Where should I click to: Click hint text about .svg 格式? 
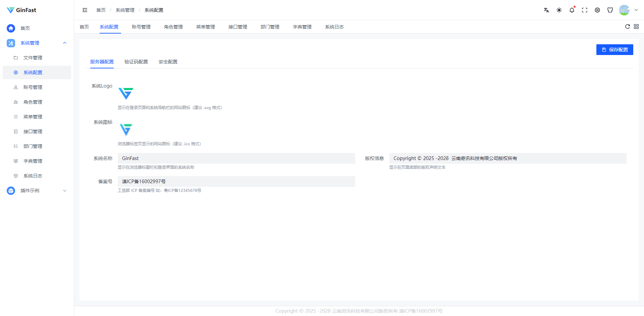click(170, 108)
